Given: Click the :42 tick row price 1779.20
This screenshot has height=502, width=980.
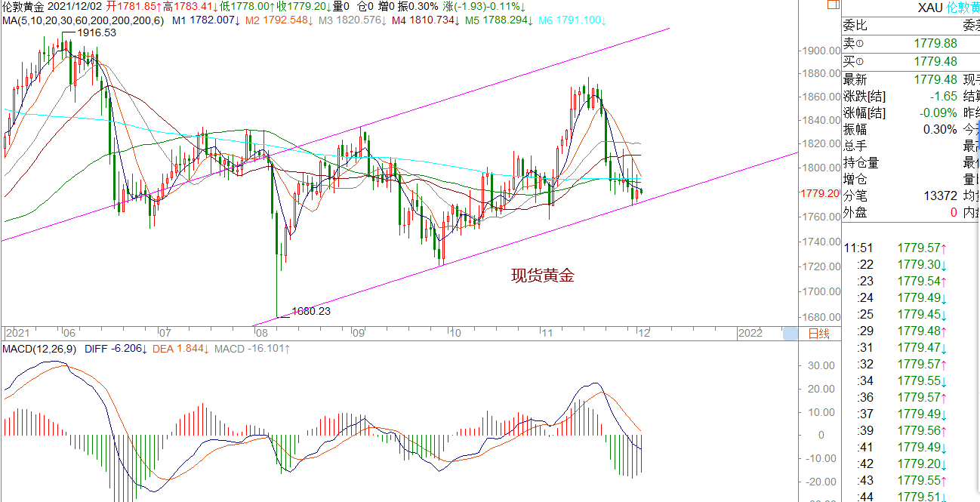Looking at the screenshot, I should (919, 464).
